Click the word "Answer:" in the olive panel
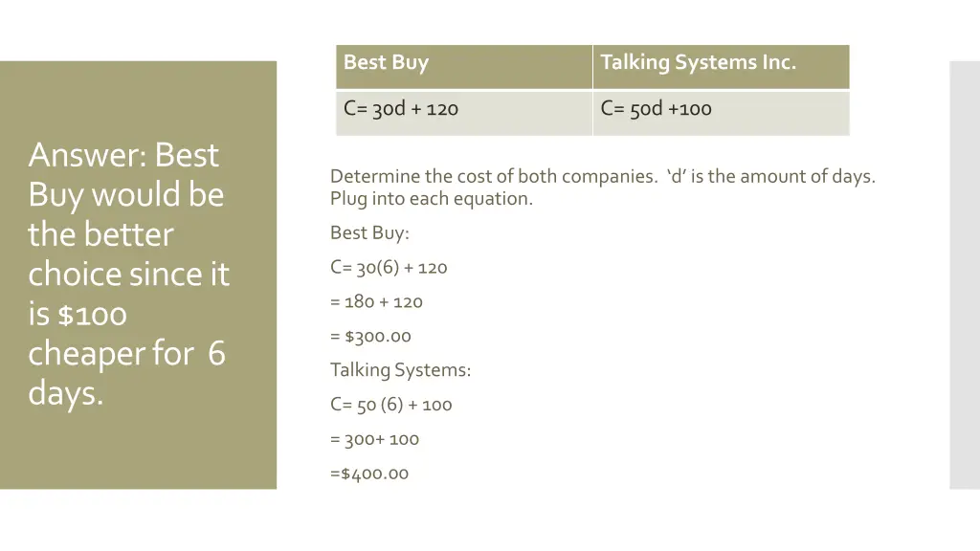The image size is (980, 551). 88,155
